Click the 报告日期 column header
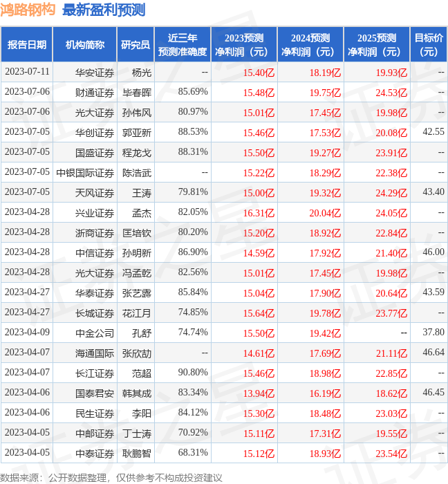Viewport: 448px width, 484px height. (27, 45)
